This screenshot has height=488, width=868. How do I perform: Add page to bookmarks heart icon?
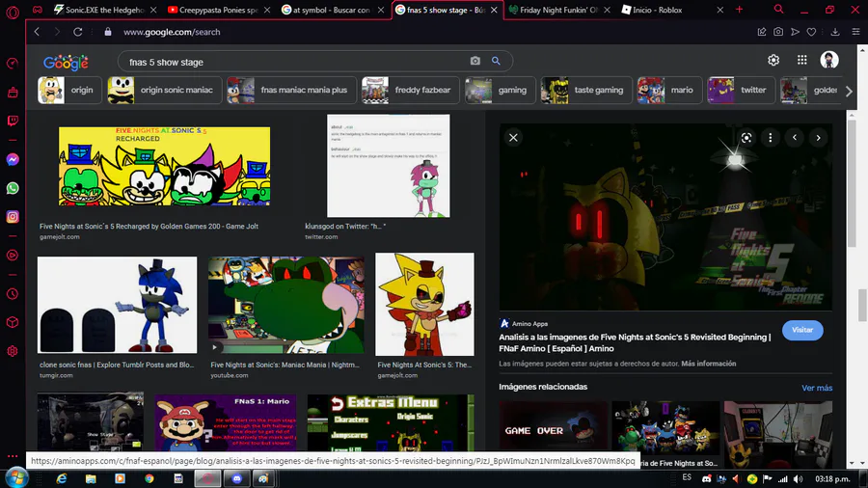coord(811,32)
